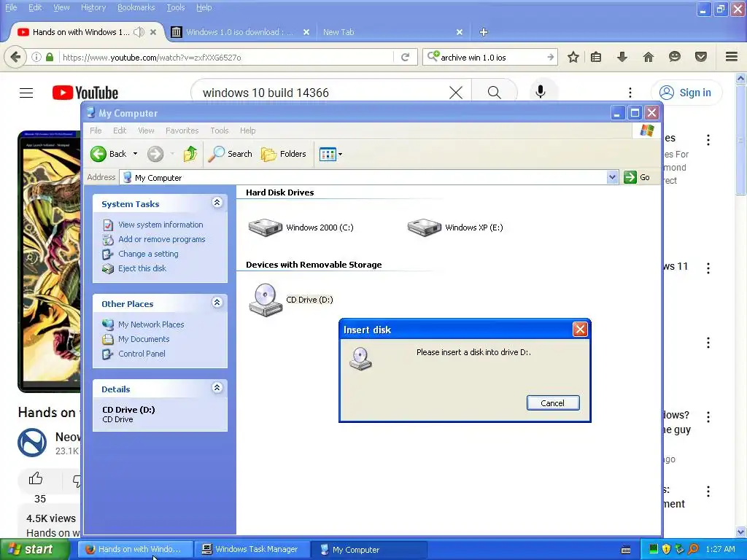Select the CD Drive (D:) icon

point(266,300)
